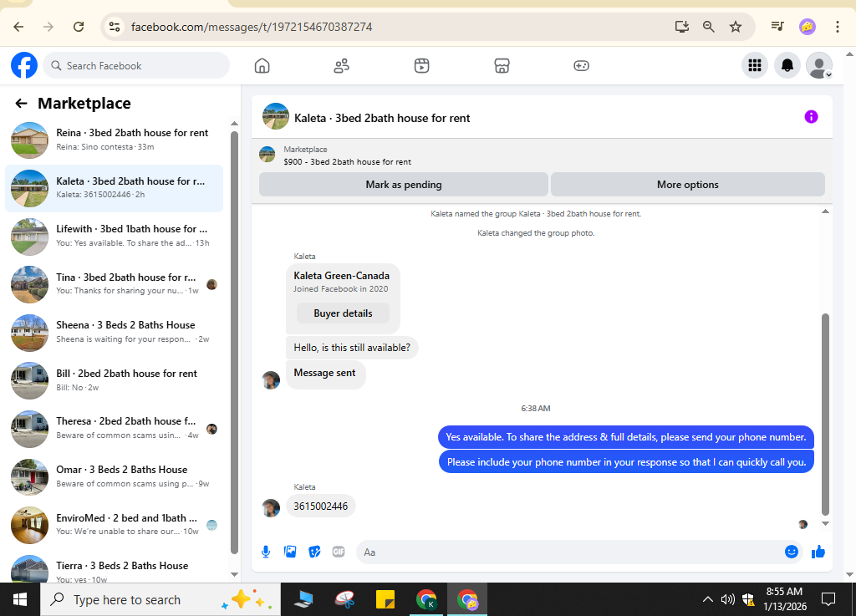The height and width of the screenshot is (616, 856).
Task: Click chat messages scrollbar down arrow
Action: click(x=825, y=523)
